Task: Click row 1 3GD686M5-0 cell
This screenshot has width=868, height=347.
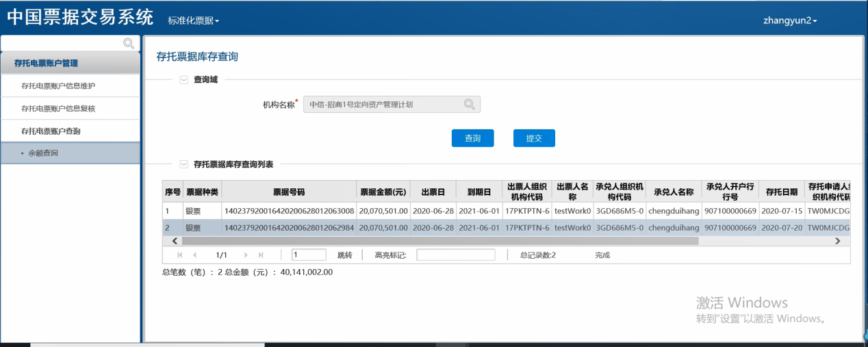Action: (620, 211)
